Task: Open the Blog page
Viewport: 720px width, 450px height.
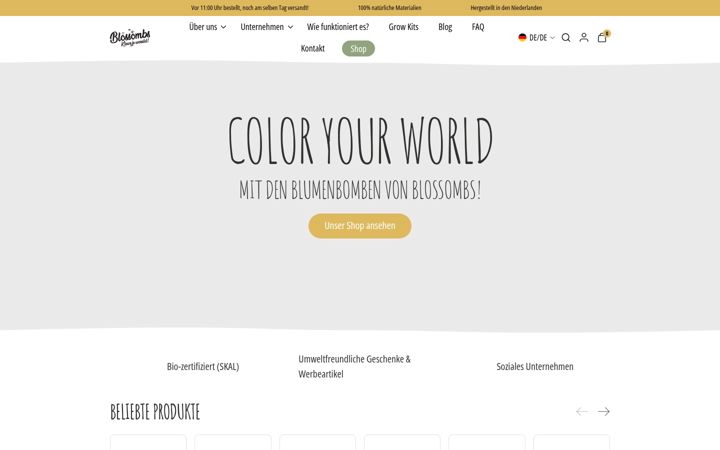Action: 445,27
